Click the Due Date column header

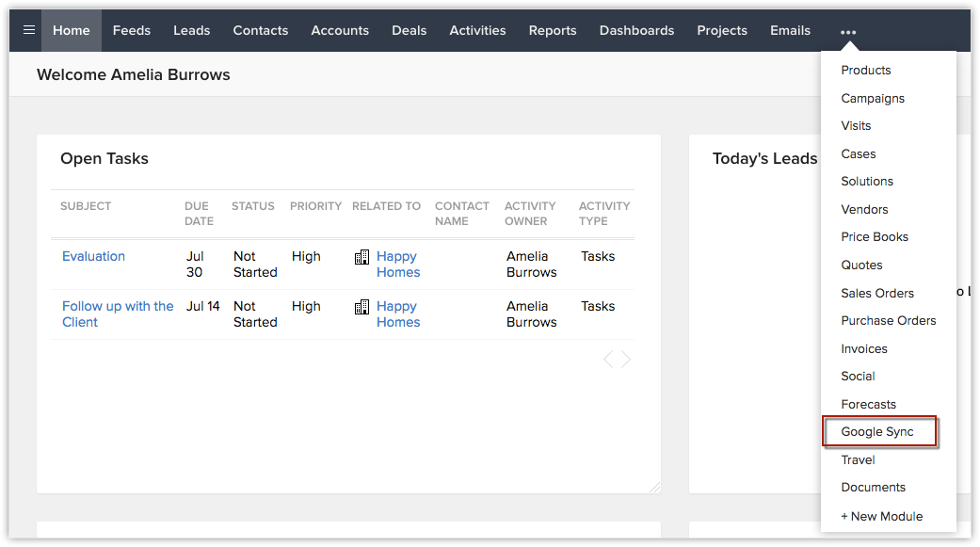click(199, 213)
